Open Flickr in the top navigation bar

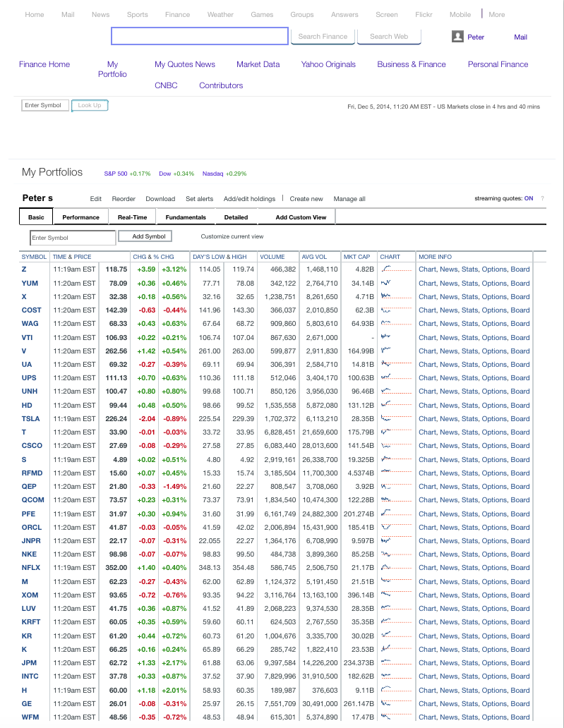pyautogui.click(x=424, y=14)
